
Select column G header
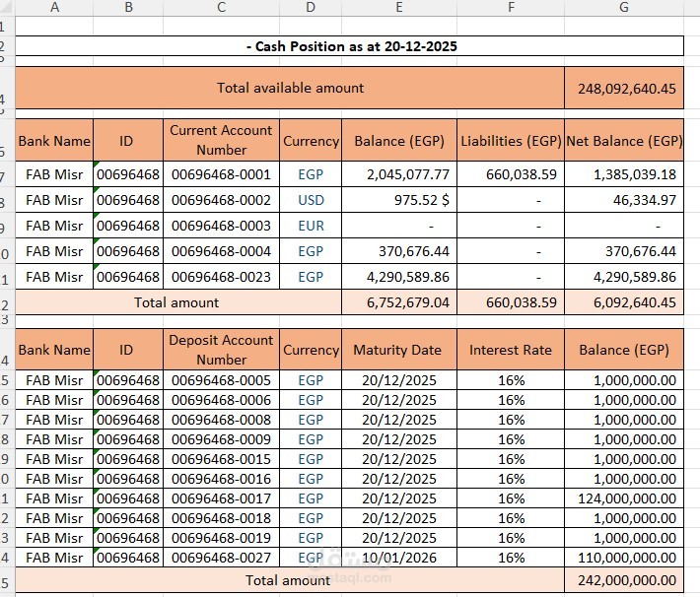[x=624, y=7]
